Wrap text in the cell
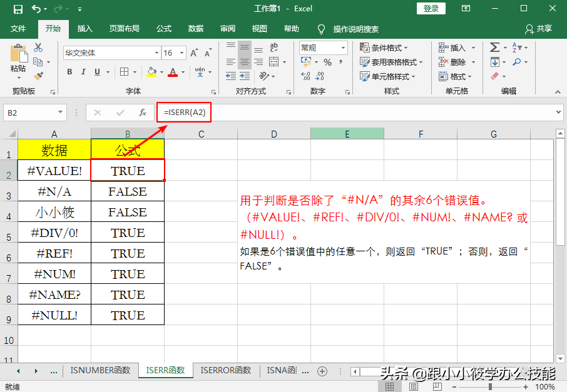 [x=273, y=47]
